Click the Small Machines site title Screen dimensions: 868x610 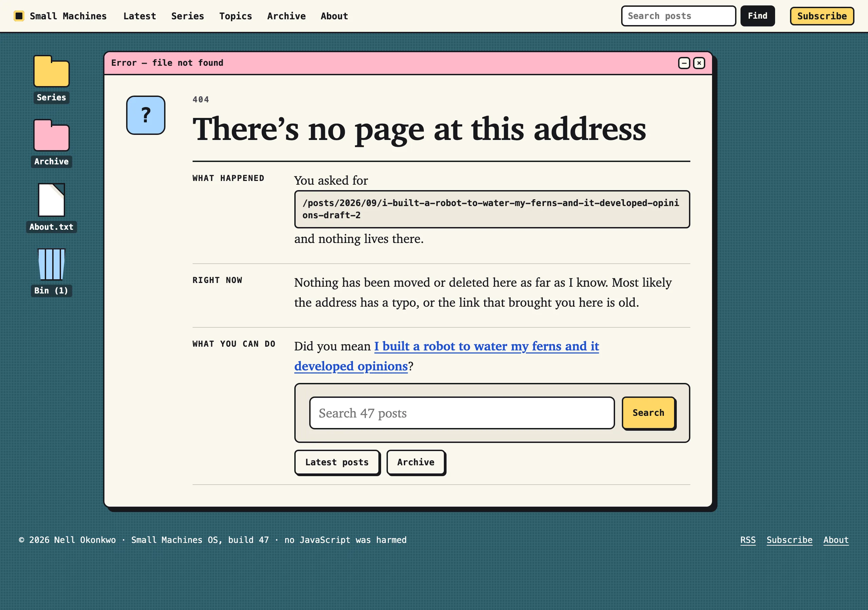coord(68,16)
